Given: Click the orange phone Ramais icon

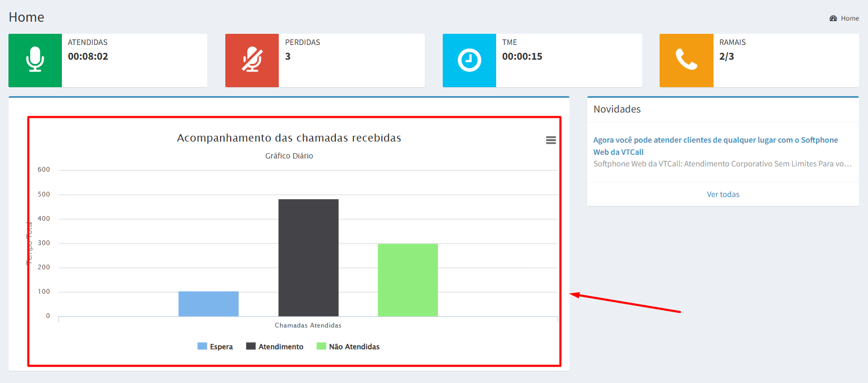Looking at the screenshot, I should coord(686,60).
